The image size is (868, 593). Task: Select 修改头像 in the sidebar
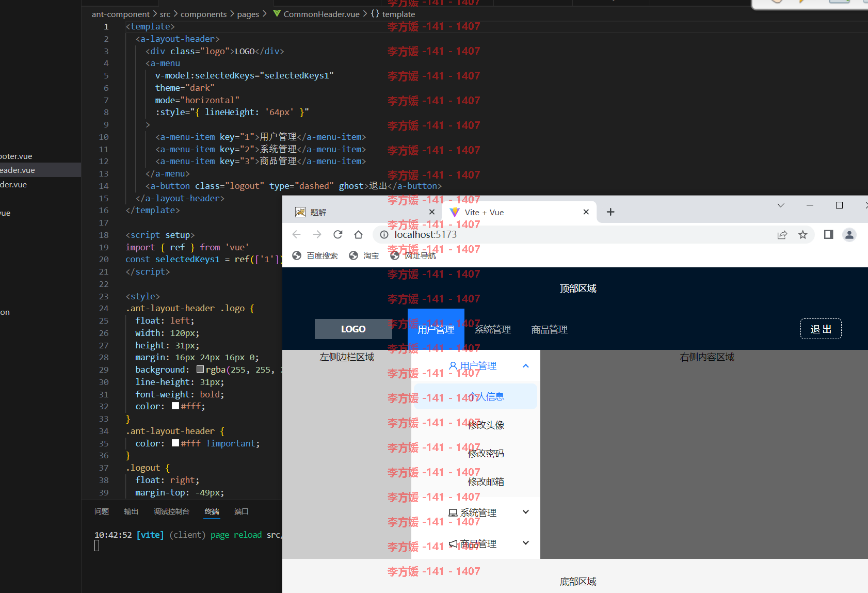click(476, 425)
